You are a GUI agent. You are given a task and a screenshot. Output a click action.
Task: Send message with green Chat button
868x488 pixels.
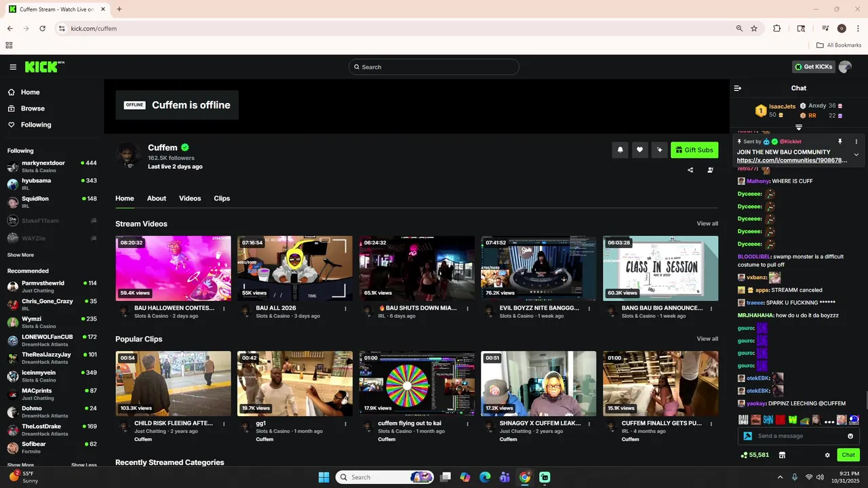[848, 455]
